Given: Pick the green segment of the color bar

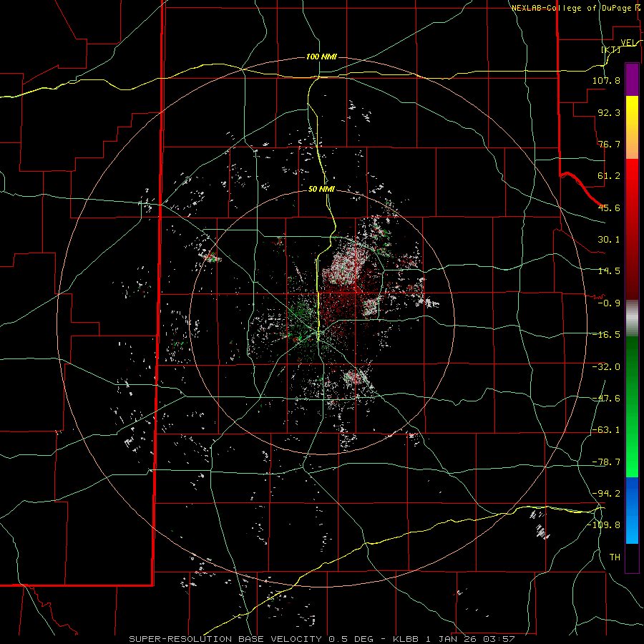Looking at the screenshot, I should coord(632,406).
